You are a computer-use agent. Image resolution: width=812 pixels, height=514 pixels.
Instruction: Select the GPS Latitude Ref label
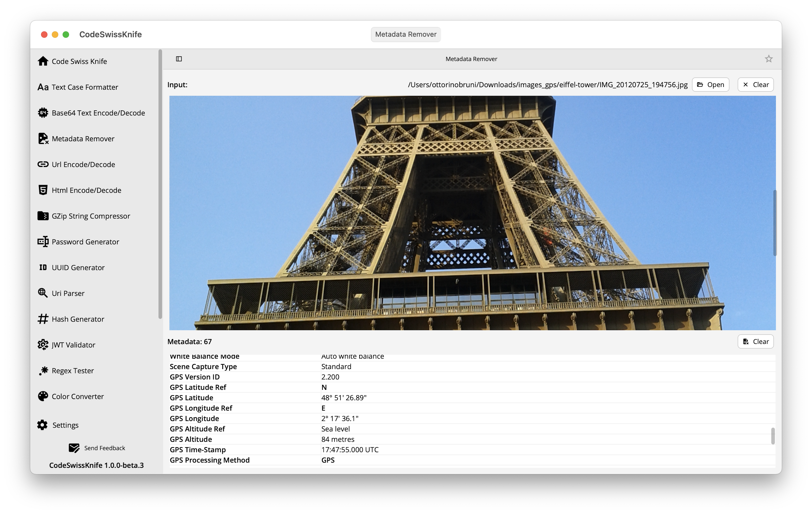tap(197, 387)
